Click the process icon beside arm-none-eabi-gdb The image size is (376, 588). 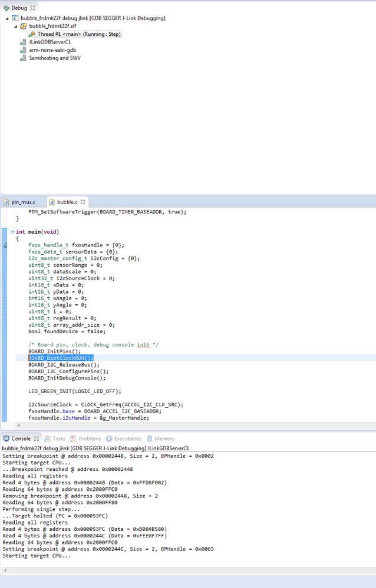24,50
